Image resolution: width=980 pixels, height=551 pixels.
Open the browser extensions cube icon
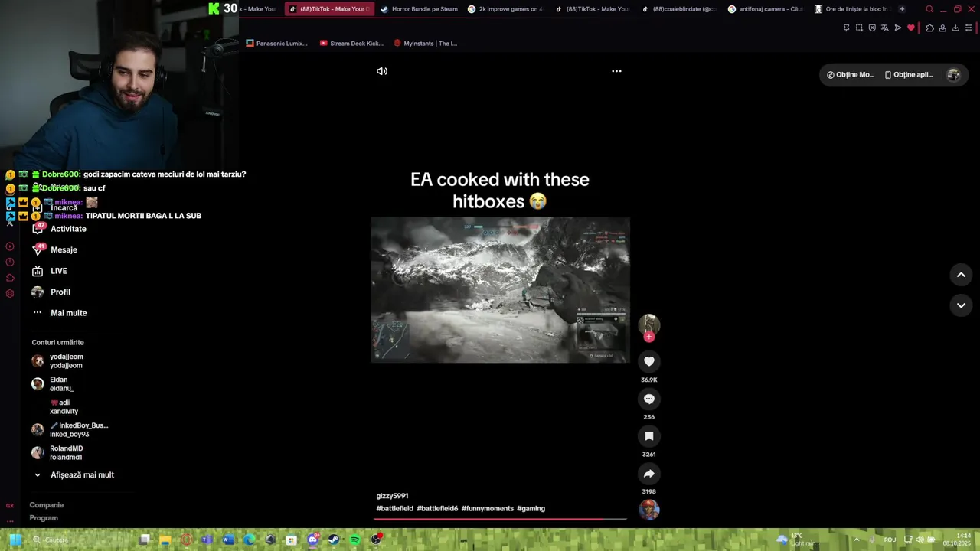(x=929, y=28)
